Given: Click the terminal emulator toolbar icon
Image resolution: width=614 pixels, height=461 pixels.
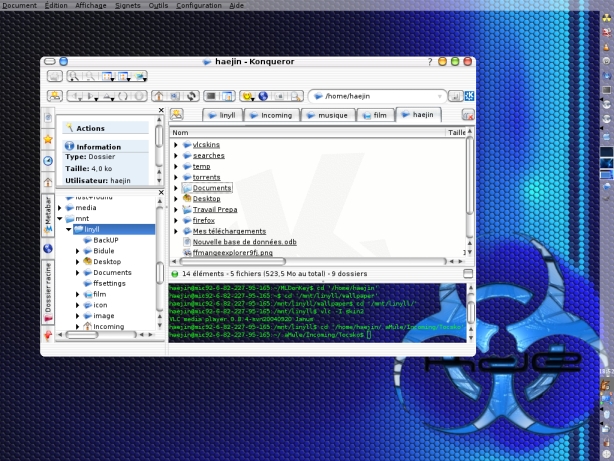Looking at the screenshot, I should tap(211, 96).
